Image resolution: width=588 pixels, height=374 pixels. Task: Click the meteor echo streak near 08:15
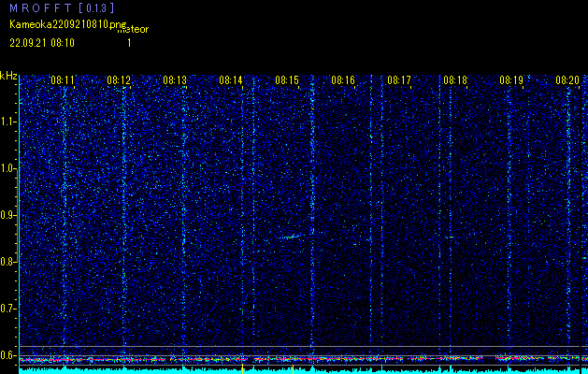click(x=296, y=236)
